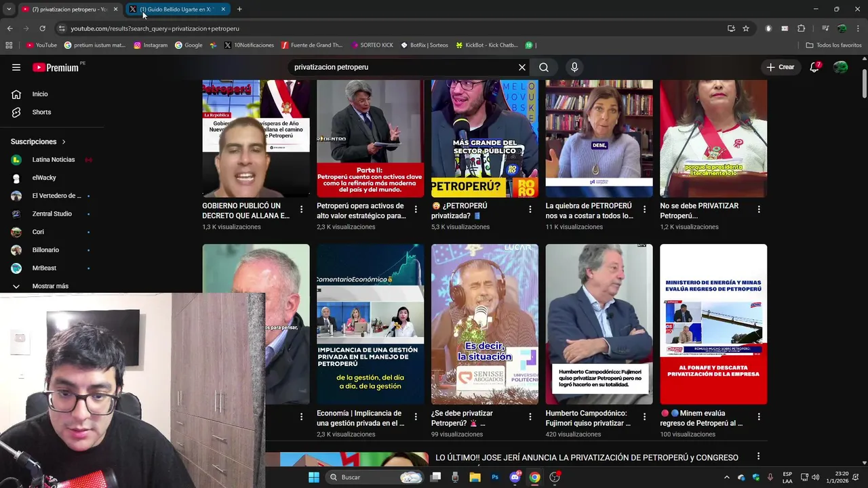Image resolution: width=868 pixels, height=488 pixels.
Task: Open the volume control in system tray
Action: pyautogui.click(x=815, y=477)
